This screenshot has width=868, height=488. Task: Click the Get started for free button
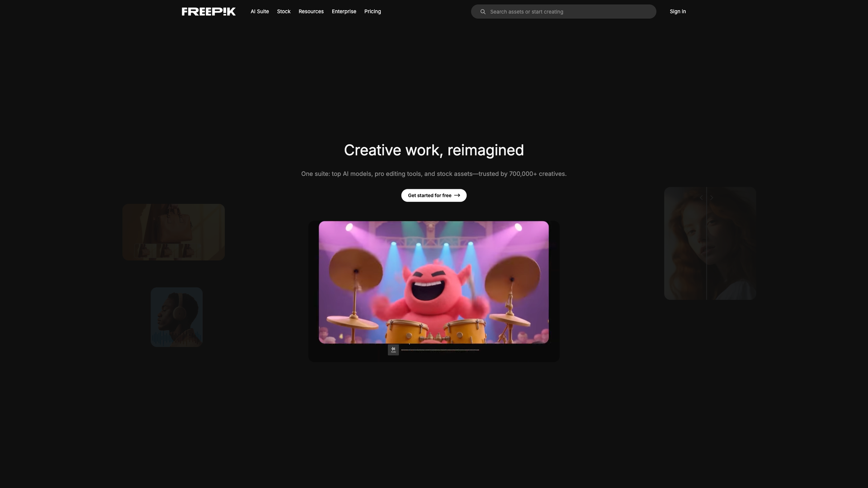point(434,195)
